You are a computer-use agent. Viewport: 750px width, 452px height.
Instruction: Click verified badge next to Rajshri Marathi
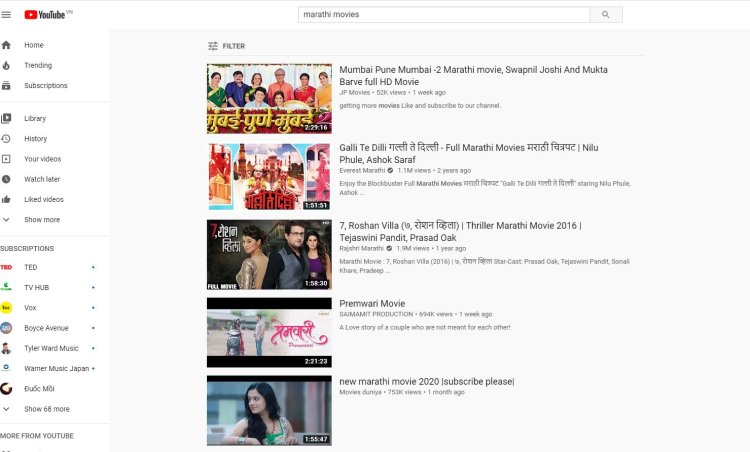tap(389, 249)
